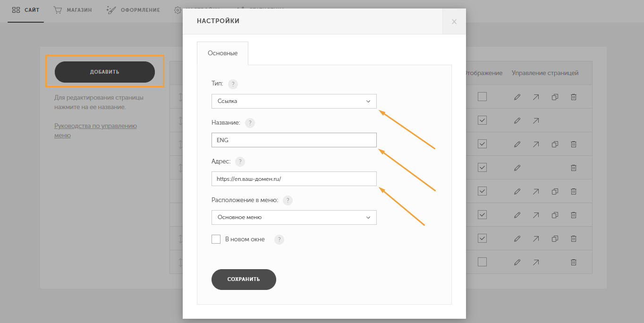
Task: Click the pencil edit icon in the first row
Action: click(517, 97)
